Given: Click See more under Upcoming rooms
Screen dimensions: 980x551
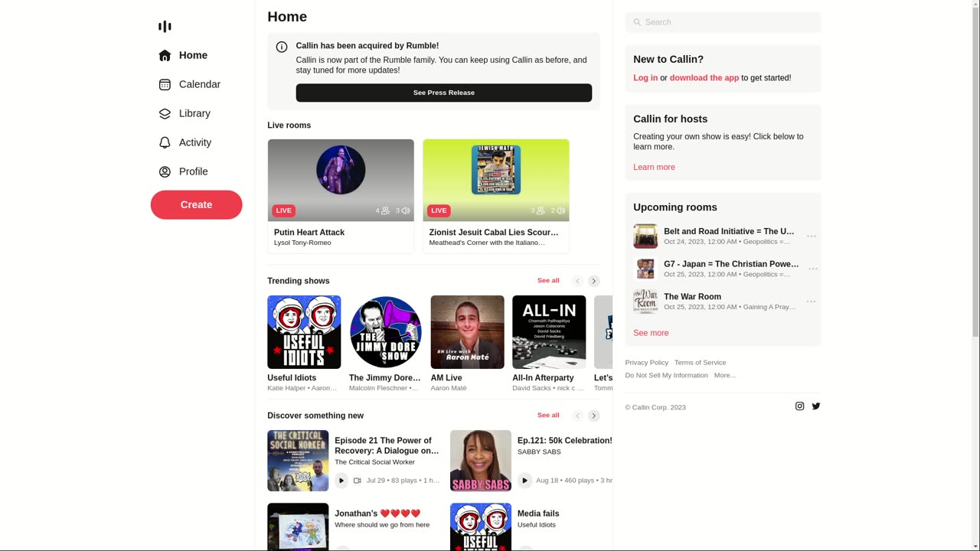Looking at the screenshot, I should 651,333.
